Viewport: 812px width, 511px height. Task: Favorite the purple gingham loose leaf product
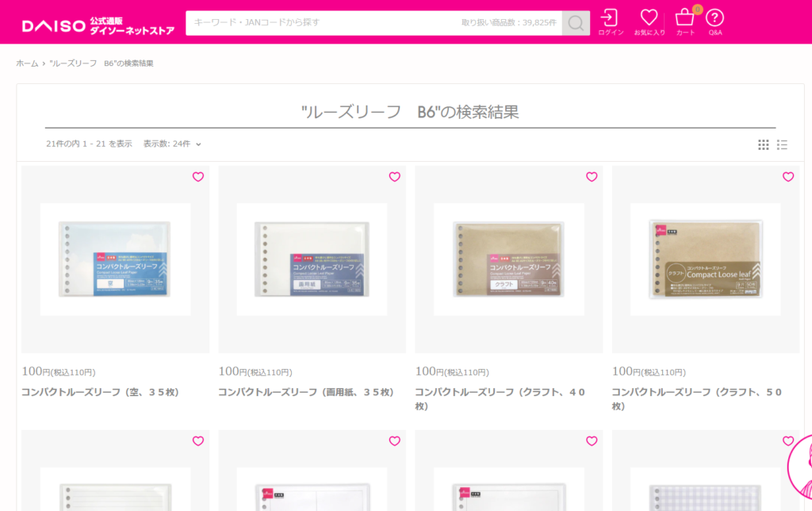pos(788,441)
